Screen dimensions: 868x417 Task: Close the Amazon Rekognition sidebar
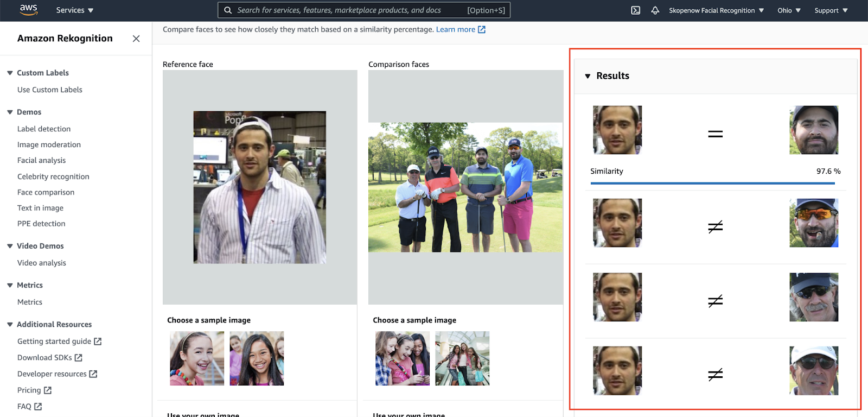[136, 39]
